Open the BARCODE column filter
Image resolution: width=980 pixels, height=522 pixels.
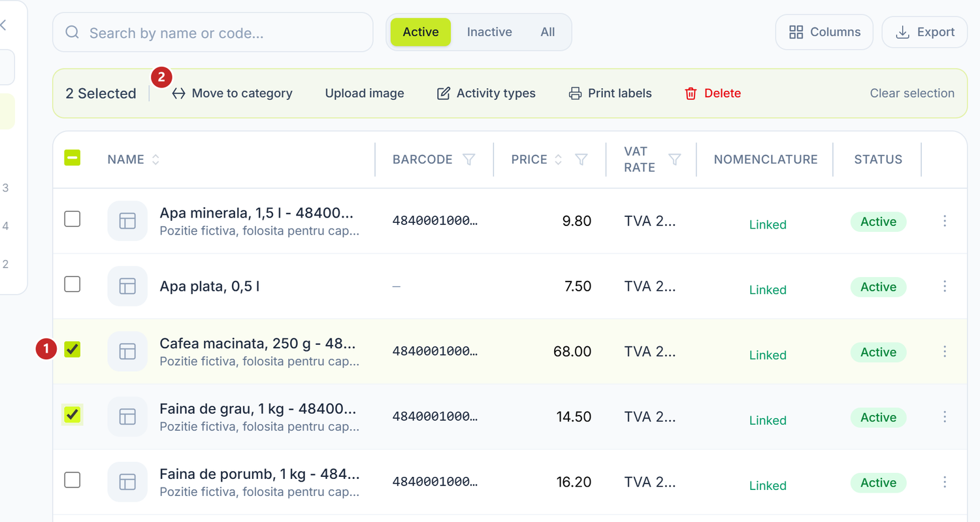pyautogui.click(x=468, y=159)
